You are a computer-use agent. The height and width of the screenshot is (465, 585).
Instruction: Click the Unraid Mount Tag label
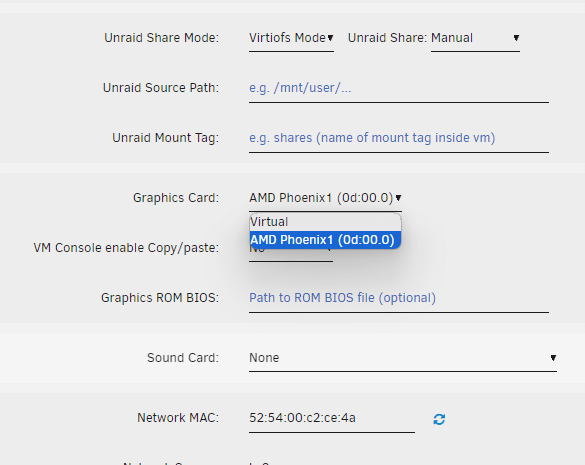click(166, 138)
